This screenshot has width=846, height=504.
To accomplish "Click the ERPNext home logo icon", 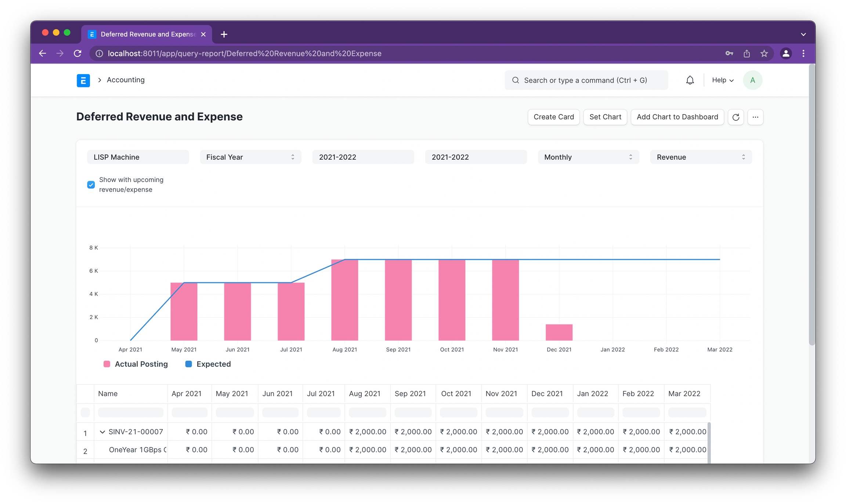I will point(83,80).
